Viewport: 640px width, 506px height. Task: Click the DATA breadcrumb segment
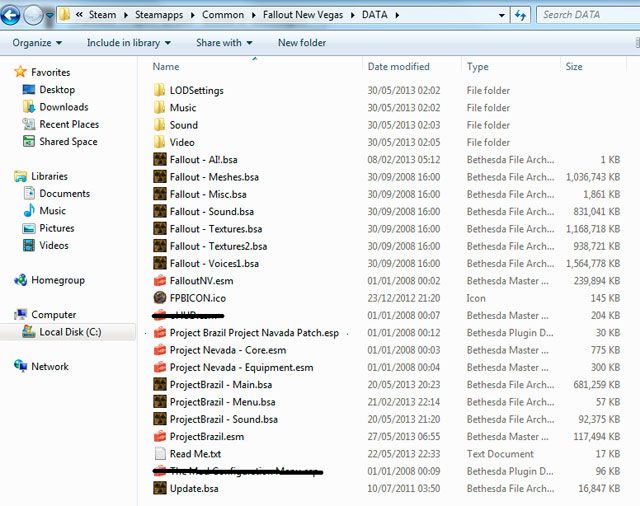375,15
